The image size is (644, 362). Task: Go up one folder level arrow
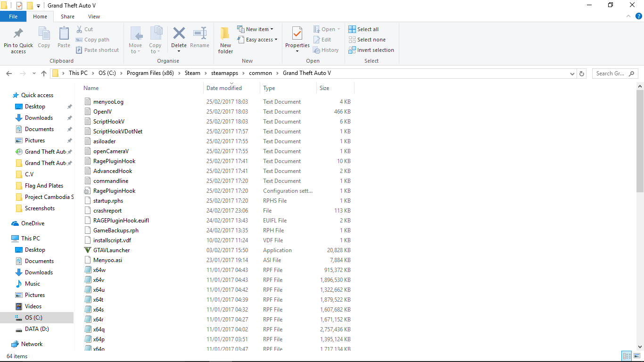(44, 74)
